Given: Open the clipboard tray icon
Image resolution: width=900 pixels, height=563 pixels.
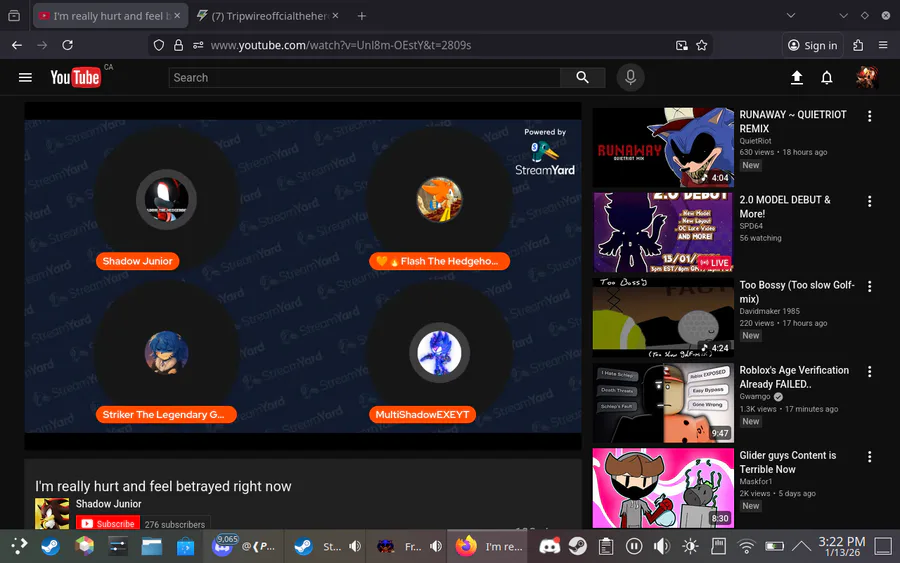Looking at the screenshot, I should point(606,546).
